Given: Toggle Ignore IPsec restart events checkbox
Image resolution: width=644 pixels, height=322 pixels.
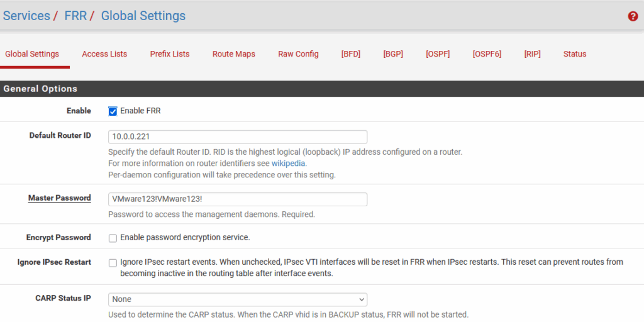Looking at the screenshot, I should pyautogui.click(x=113, y=262).
